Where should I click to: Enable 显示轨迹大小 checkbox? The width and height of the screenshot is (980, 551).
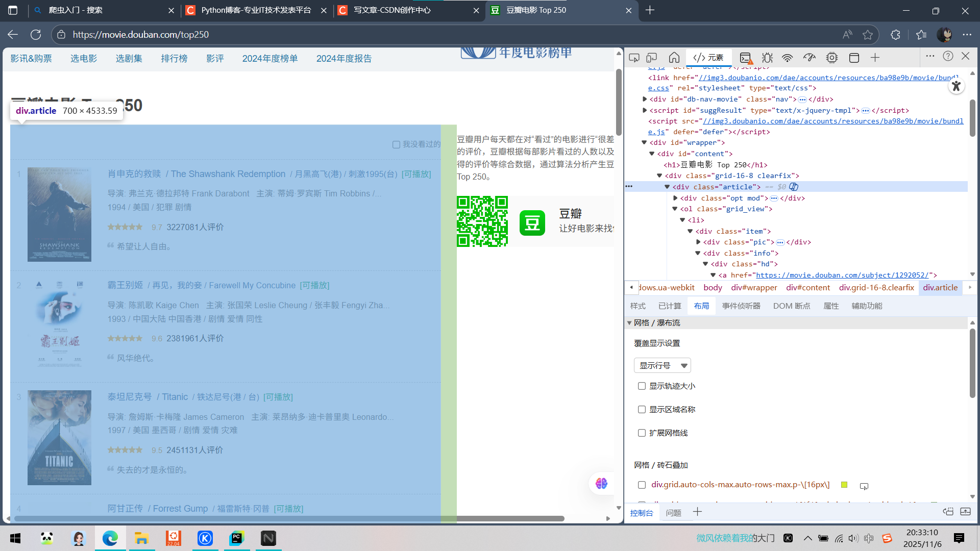coord(642,386)
